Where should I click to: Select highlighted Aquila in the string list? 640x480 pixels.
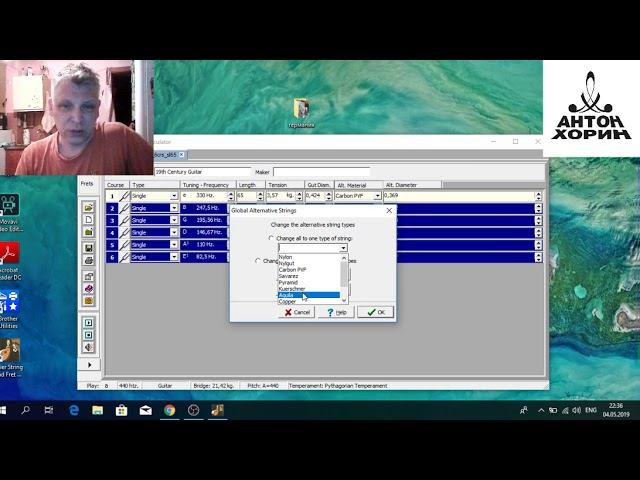point(309,295)
